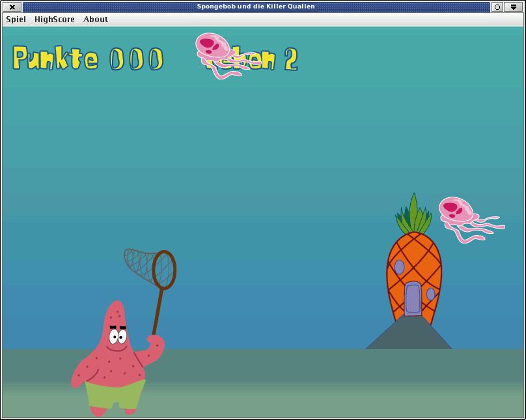Close the game window with the X button
Image resolution: width=526 pixels, height=420 pixels.
pyautogui.click(x=12, y=7)
